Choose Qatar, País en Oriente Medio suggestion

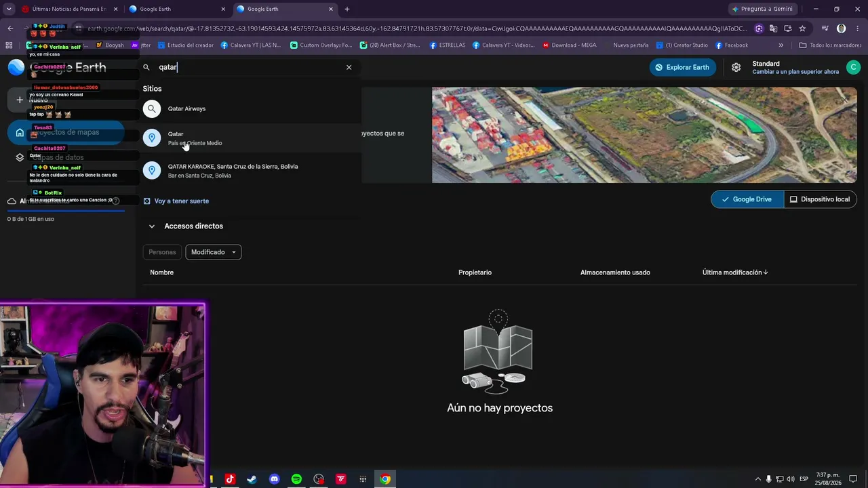[x=251, y=138]
